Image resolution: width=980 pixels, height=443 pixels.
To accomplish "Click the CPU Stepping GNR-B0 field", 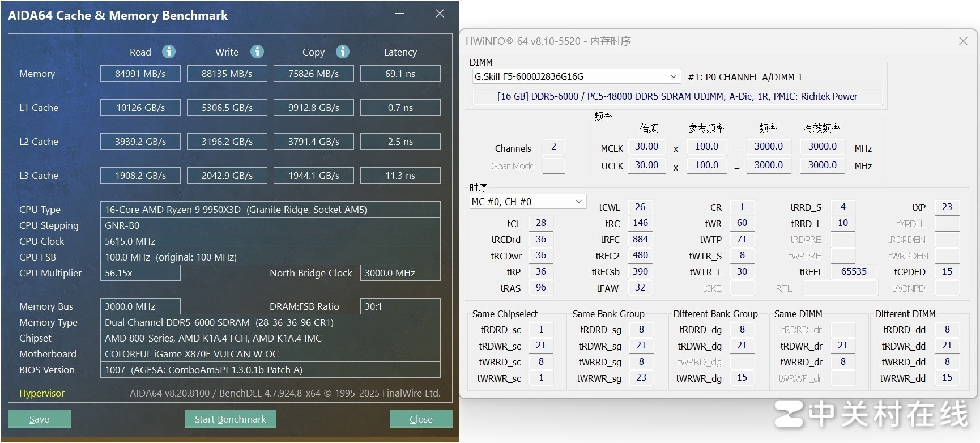I will pos(270,225).
